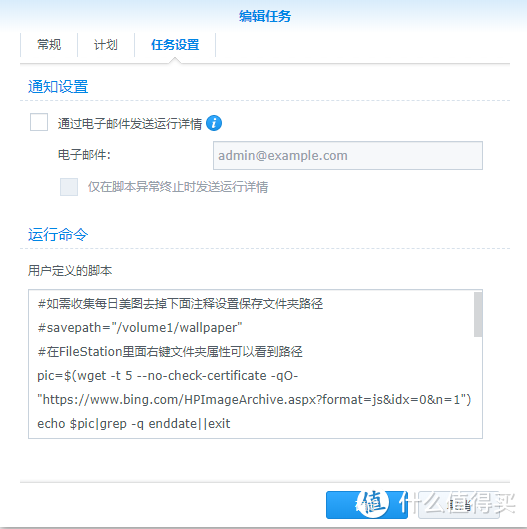Enable 通过电子邮件发送运行详情 checkbox
Screen dimensions: 527x529
click(x=39, y=122)
